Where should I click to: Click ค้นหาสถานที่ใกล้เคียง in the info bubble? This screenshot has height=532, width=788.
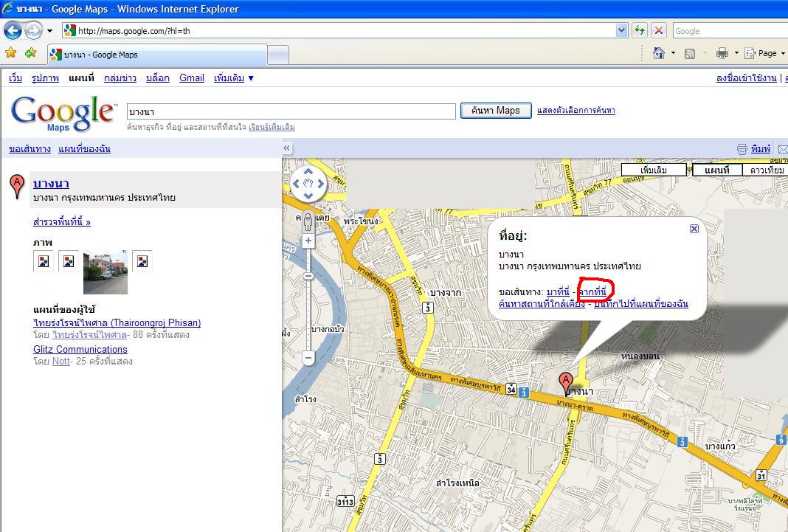coord(542,304)
